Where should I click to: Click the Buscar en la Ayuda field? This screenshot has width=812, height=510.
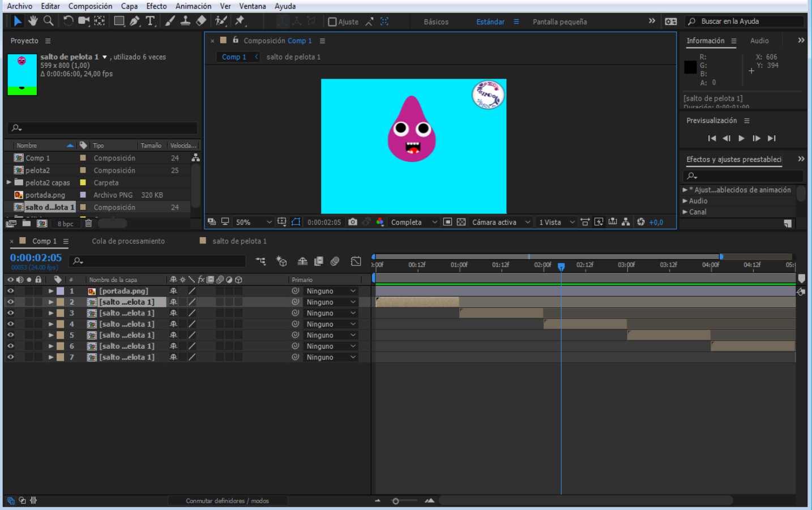click(745, 22)
